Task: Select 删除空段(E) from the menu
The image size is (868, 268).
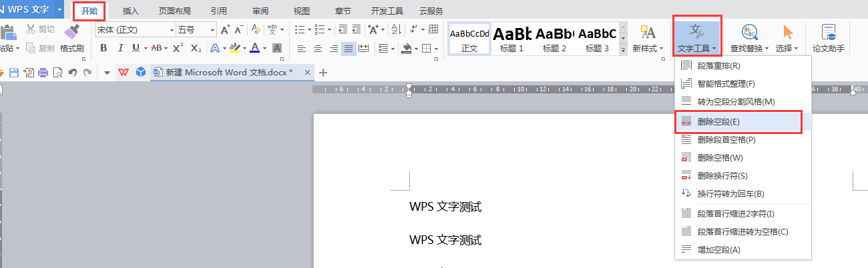Action: 742,121
